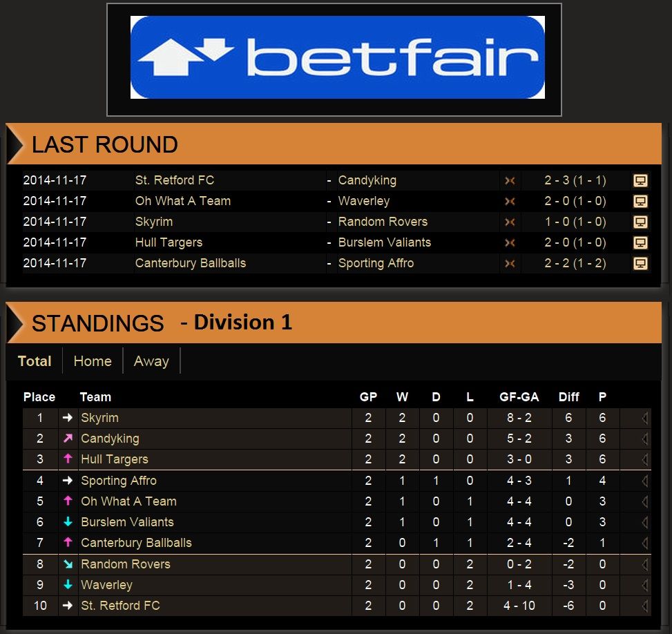Click the pink up arrow beside Hull Targers
Viewport: 672px width, 634px height.
(68, 459)
